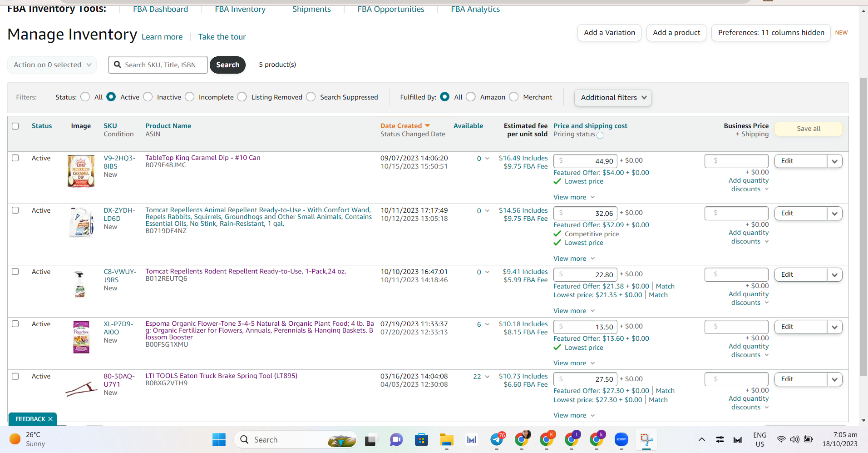The image size is (868, 453).
Task: Tick the select-all checkbox in the table header
Action: [x=15, y=126]
